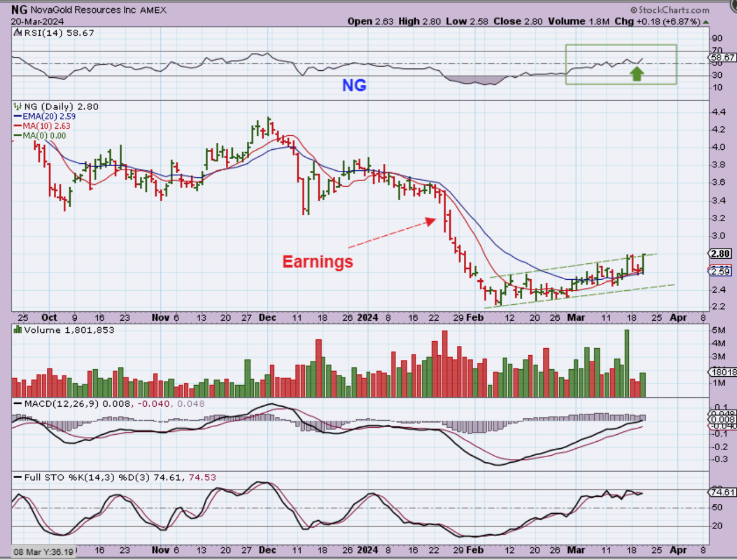The height and width of the screenshot is (560, 737).
Task: Click the 20-Mar-2024 chart date
Action: coord(37,22)
